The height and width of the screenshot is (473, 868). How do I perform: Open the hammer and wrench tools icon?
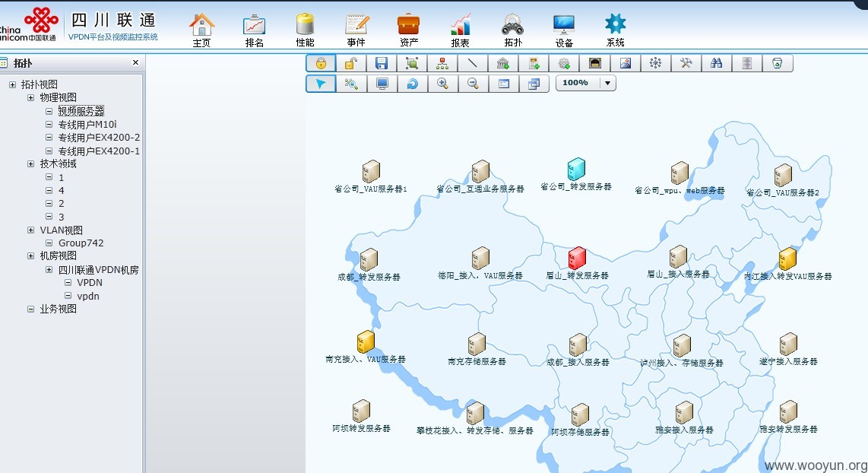click(x=686, y=63)
